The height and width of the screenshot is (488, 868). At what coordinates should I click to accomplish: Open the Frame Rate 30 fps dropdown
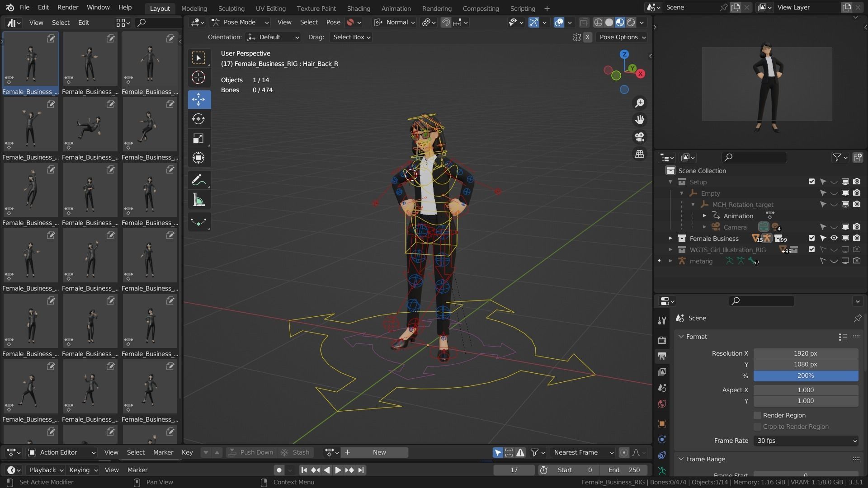[x=806, y=441]
